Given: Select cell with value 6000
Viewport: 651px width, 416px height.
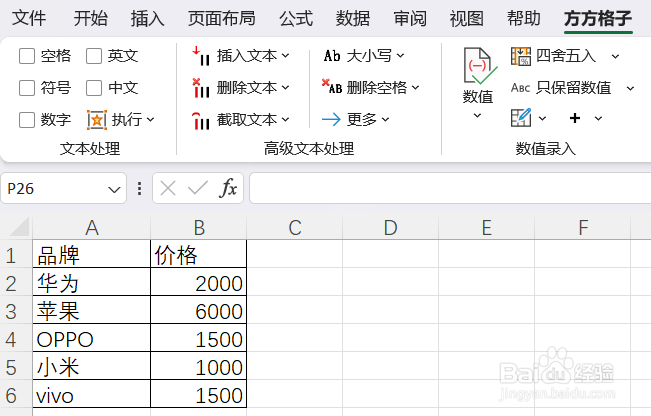Looking at the screenshot, I should [198, 311].
